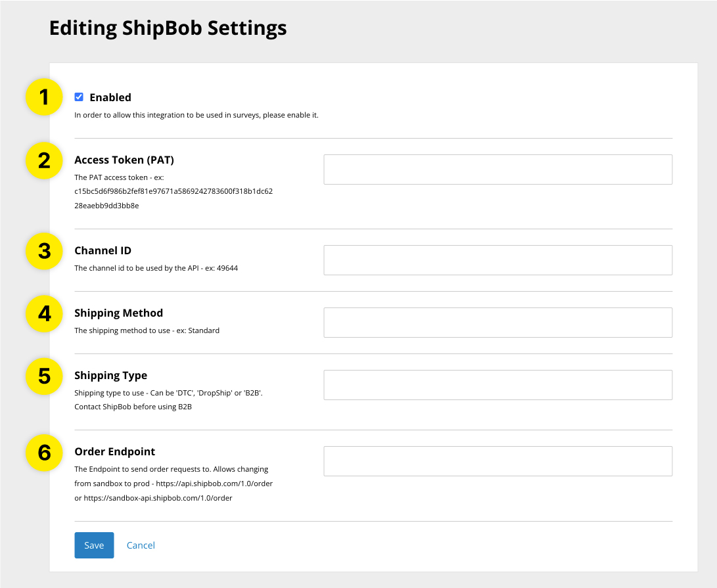Viewport: 717px width, 588px height.
Task: Click the Shipping Type section label
Action: tap(110, 375)
